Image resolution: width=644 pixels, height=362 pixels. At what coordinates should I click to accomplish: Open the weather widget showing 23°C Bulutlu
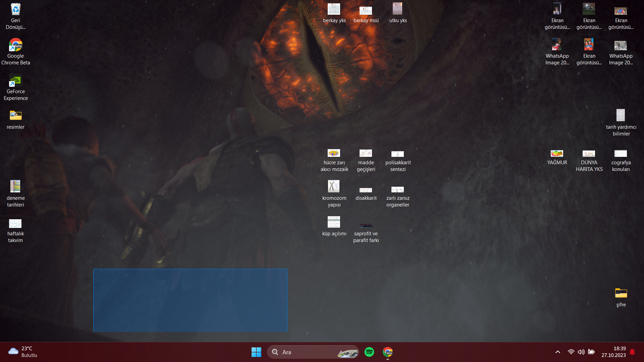pyautogui.click(x=23, y=352)
